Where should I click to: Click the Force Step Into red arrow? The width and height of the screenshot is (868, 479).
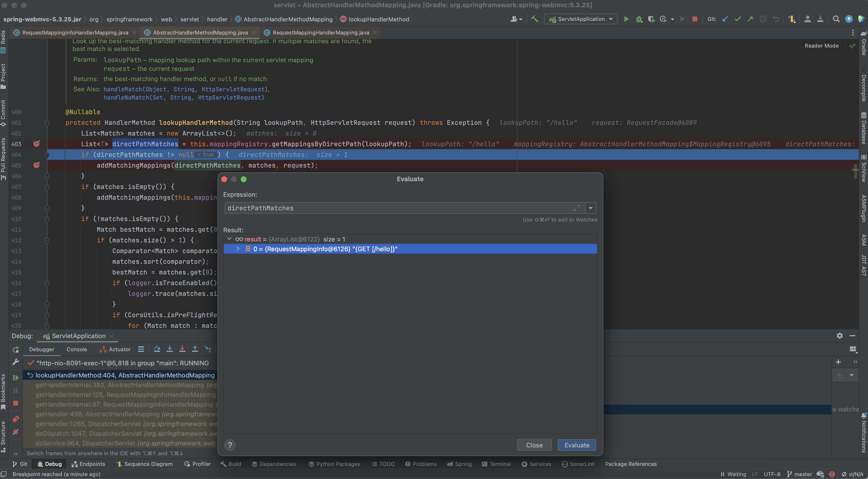(182, 349)
